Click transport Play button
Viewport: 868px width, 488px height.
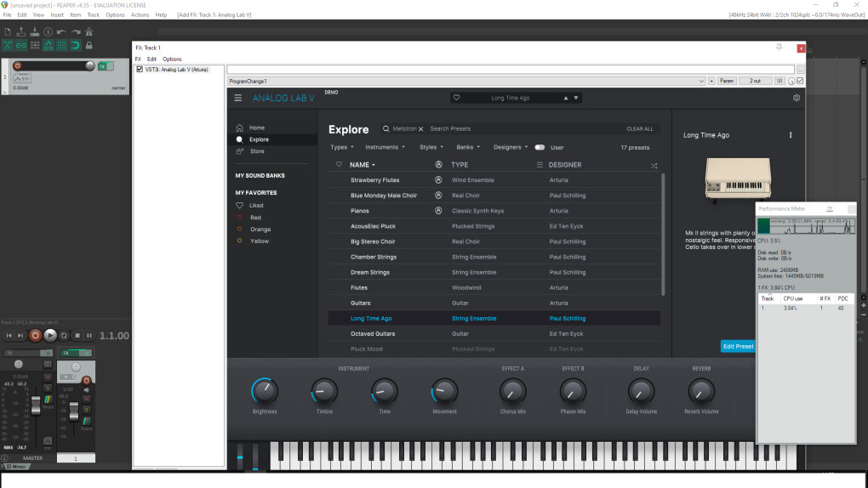coord(50,335)
